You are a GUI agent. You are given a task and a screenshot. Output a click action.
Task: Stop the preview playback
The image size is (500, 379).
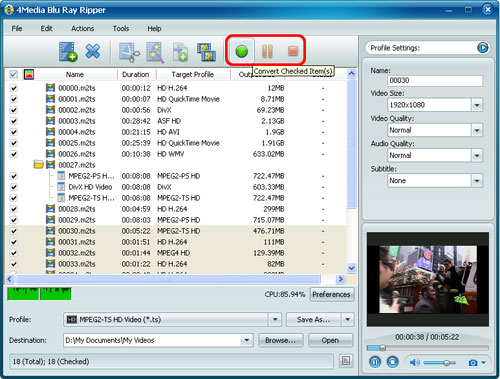[x=392, y=362]
